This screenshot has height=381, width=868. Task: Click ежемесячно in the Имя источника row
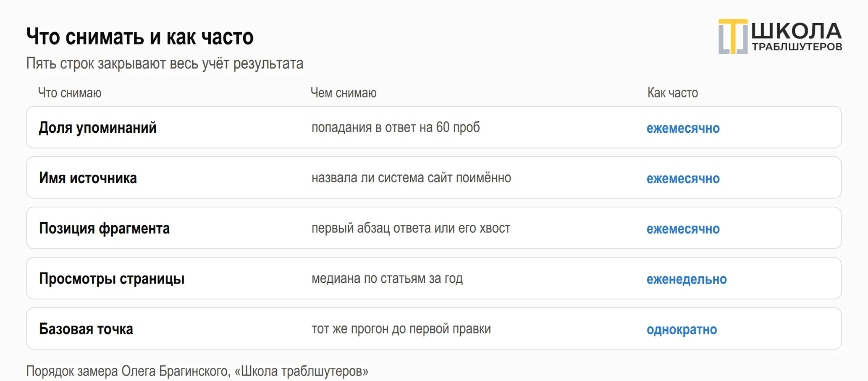click(683, 179)
